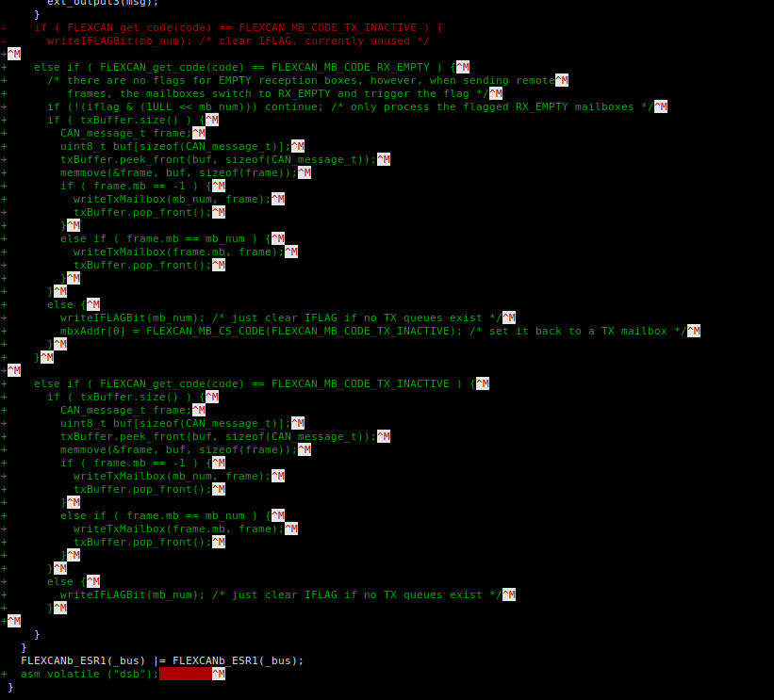Image resolution: width=774 pixels, height=700 pixels.
Task: Click the ext_output3(msg) line at top
Action: [x=90, y=3]
